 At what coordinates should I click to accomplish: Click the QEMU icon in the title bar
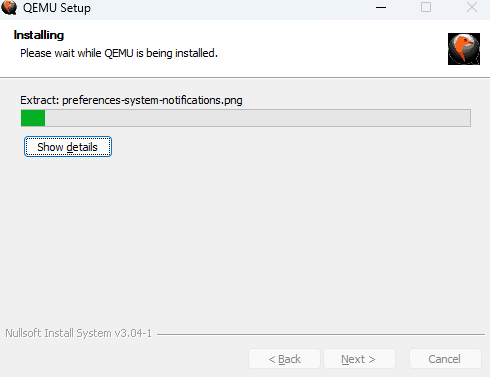coord(9,7)
